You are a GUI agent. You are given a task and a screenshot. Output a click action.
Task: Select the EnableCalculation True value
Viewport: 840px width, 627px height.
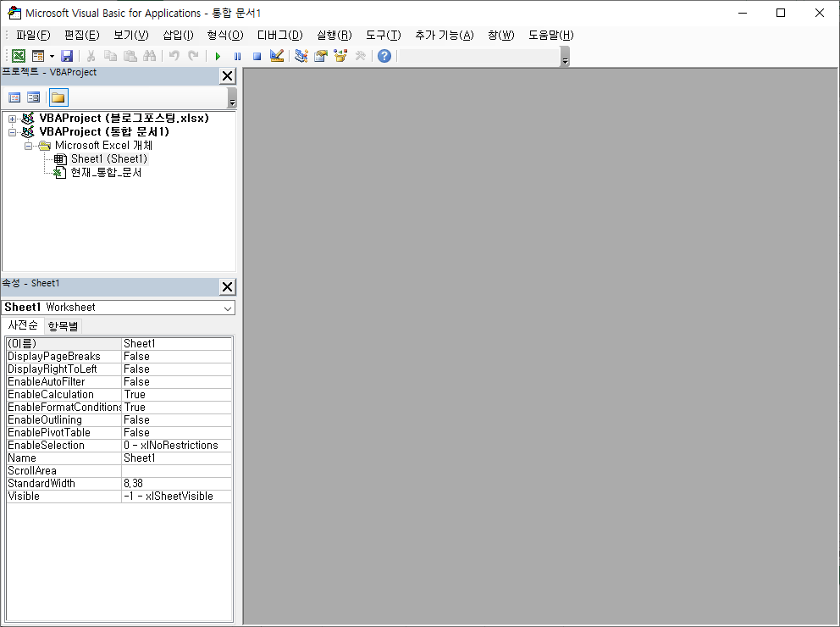point(177,395)
